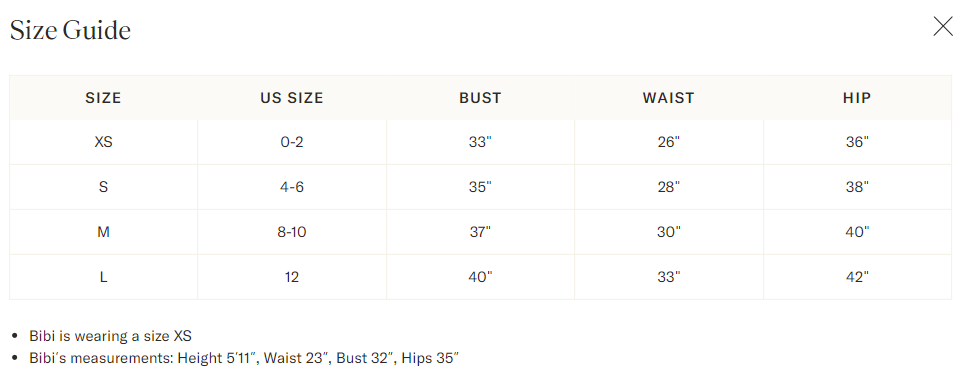Image resolution: width=958 pixels, height=382 pixels.
Task: Click the 30" waist measurement
Action: [669, 232]
